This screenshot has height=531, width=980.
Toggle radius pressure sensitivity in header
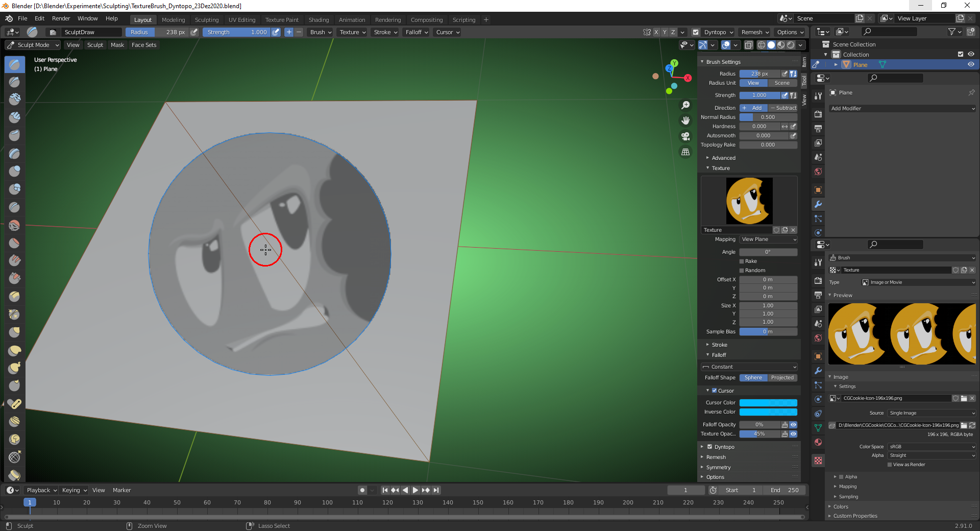point(194,32)
